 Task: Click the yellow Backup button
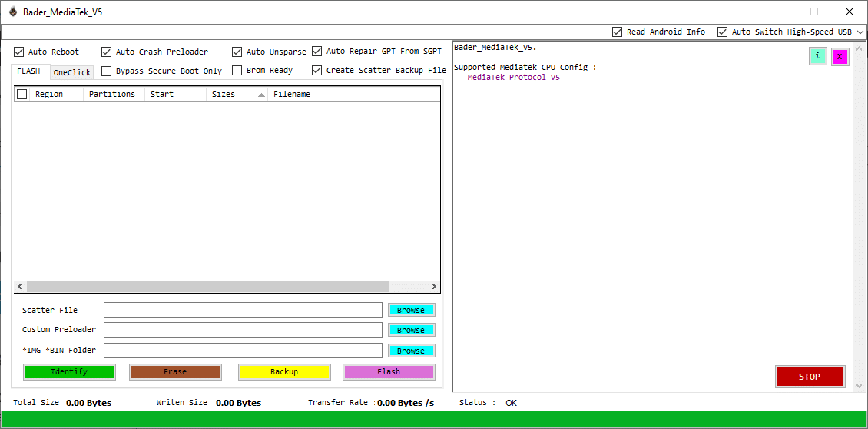284,372
